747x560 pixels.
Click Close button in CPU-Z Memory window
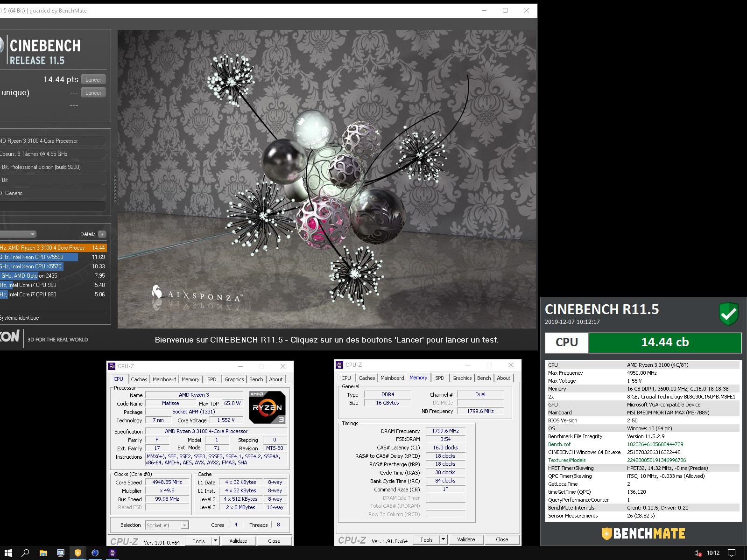click(502, 539)
